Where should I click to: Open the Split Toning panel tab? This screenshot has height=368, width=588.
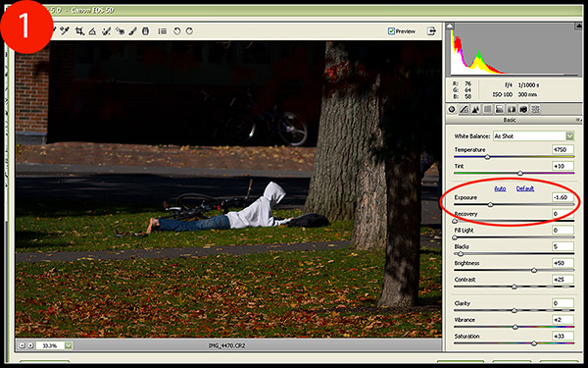click(500, 109)
